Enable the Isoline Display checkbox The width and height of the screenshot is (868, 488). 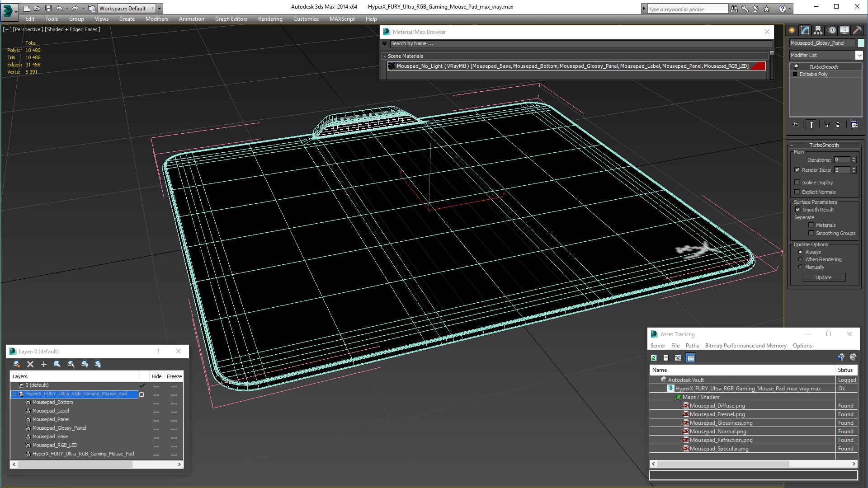click(797, 183)
